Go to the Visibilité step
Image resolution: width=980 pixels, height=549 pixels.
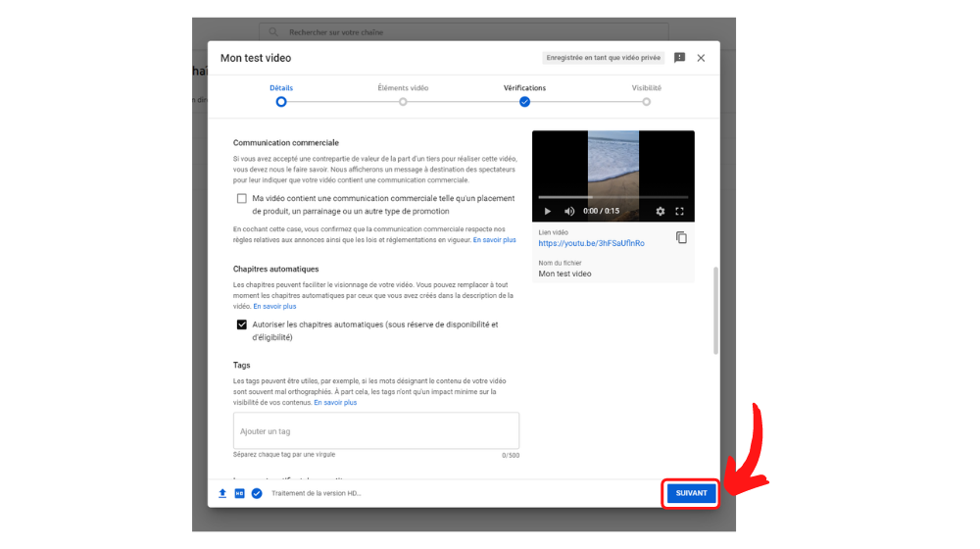click(x=646, y=95)
